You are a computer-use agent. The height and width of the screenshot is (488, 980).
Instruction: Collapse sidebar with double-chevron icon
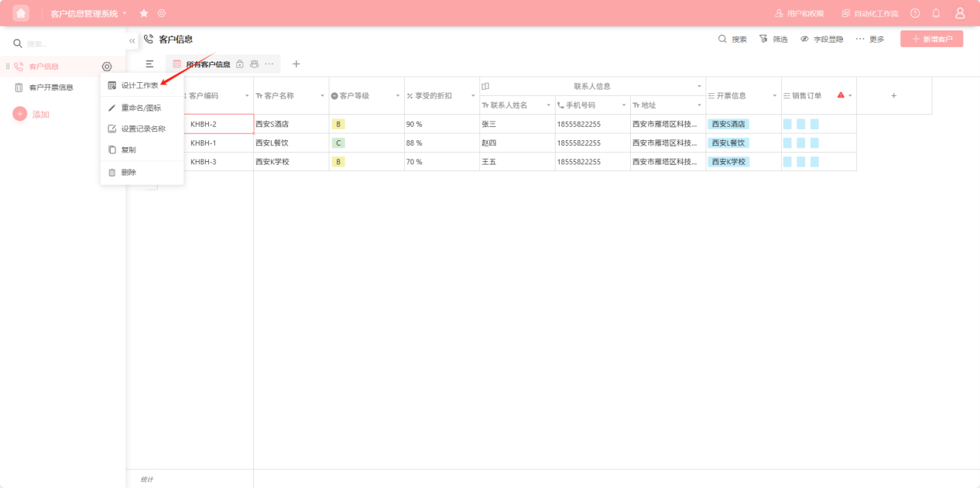click(x=132, y=41)
